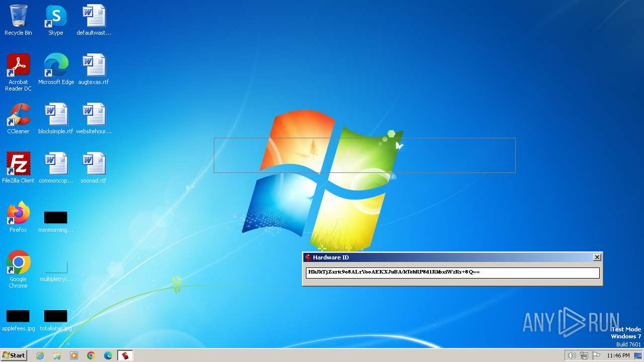This screenshot has width=644, height=362.
Task: Select totallater.jpg image file
Action: [x=56, y=320]
